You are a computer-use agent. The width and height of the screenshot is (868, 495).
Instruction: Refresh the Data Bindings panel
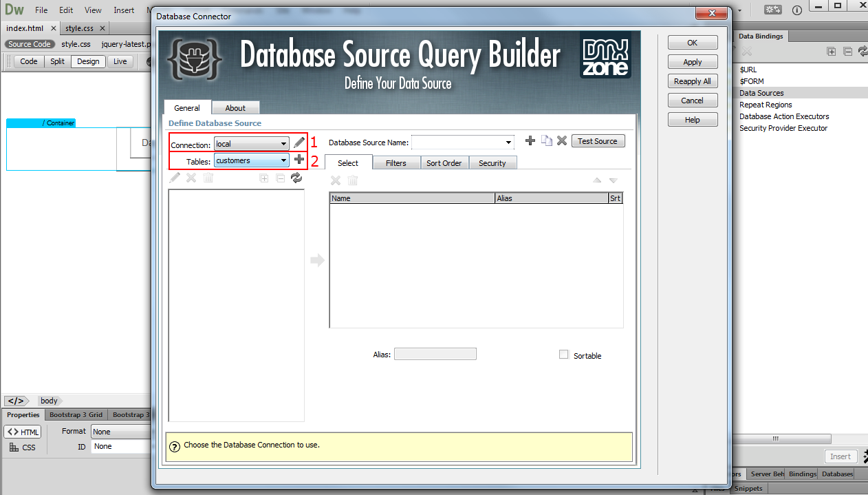tap(862, 52)
